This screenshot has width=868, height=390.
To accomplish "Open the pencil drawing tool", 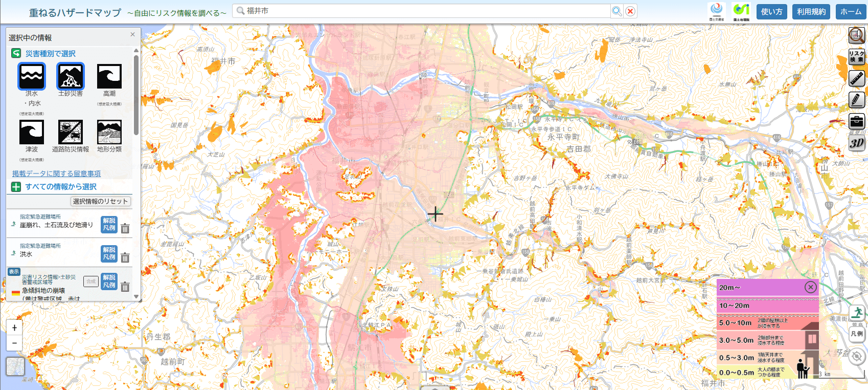I will click(857, 100).
